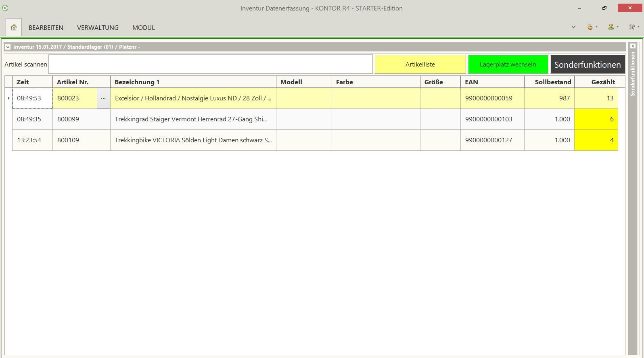
Task: Click the pointing hand icon
Action: tap(590, 27)
